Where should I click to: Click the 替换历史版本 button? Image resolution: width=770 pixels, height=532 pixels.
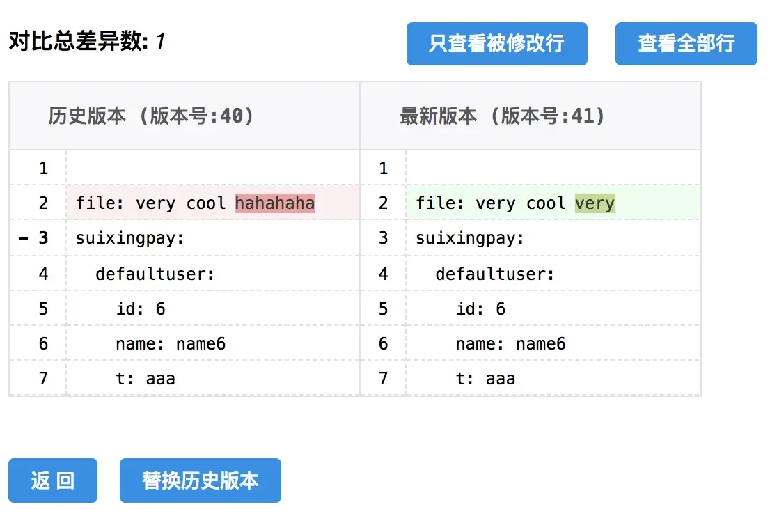(x=201, y=480)
